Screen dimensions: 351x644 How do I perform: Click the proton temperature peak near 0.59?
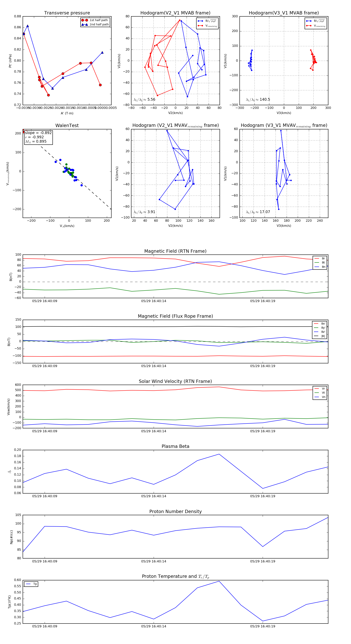[x=219, y=581]
